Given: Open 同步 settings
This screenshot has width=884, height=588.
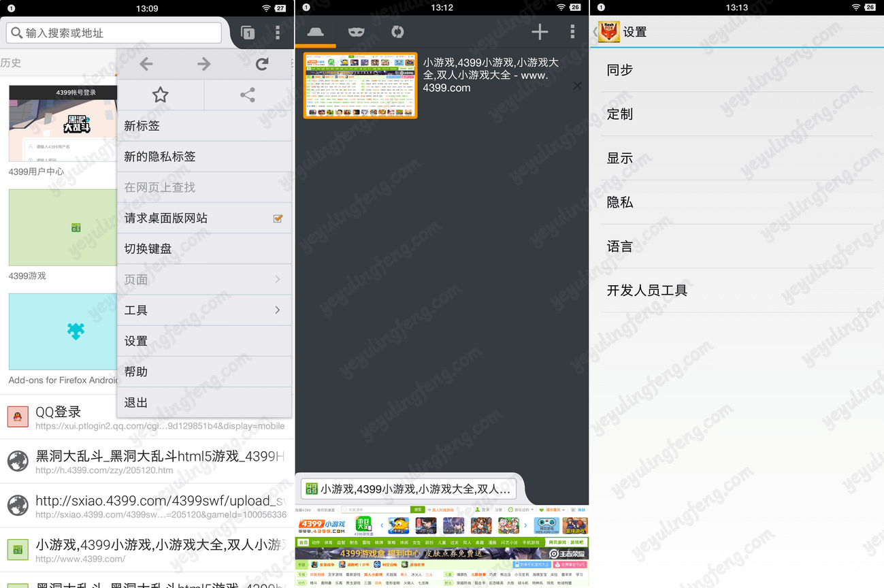Looking at the screenshot, I should pos(736,70).
